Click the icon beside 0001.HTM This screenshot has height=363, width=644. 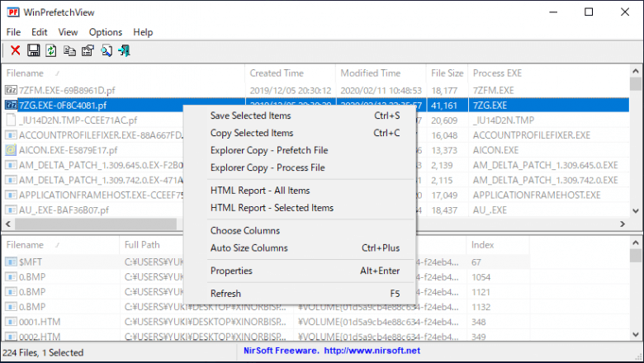[x=11, y=322]
